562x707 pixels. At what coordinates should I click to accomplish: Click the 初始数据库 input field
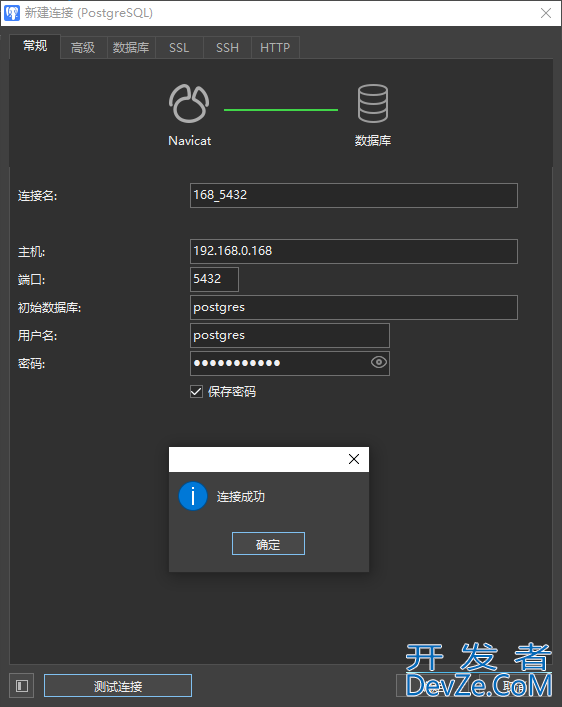click(354, 307)
